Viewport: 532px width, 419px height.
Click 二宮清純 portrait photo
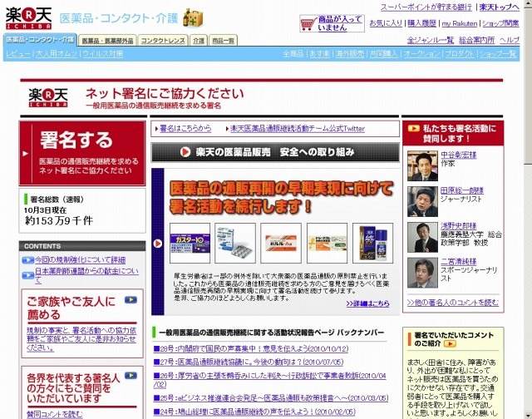(x=422, y=273)
